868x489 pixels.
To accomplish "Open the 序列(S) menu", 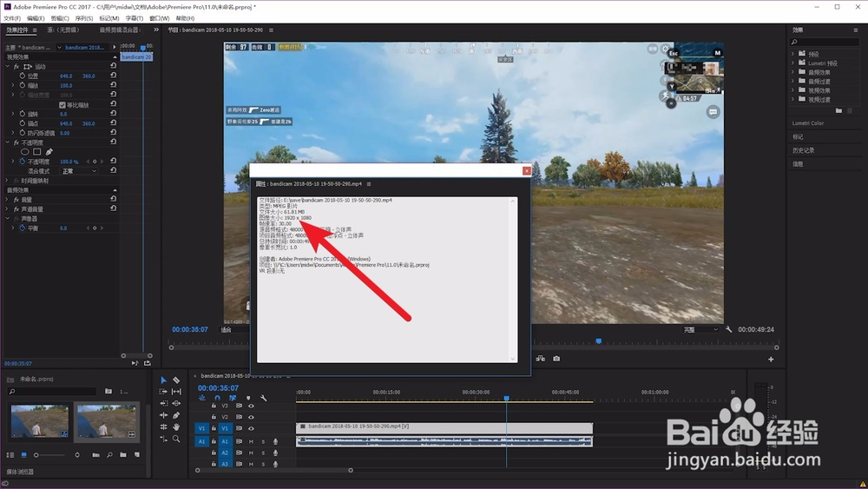I will click(x=84, y=18).
